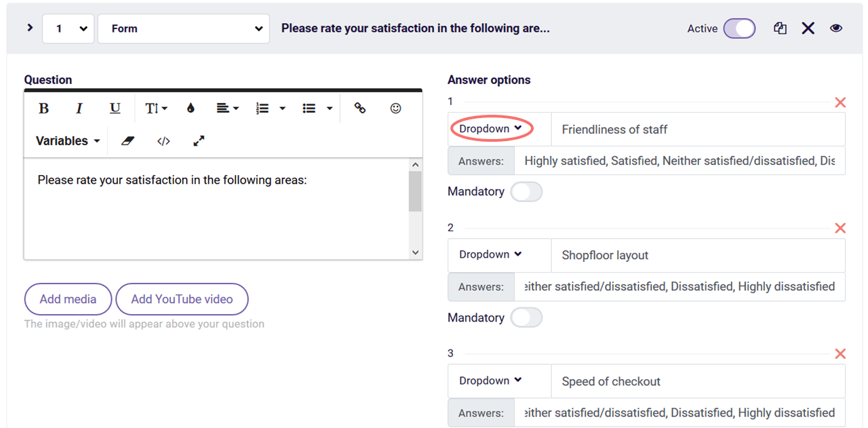This screenshot has height=428, width=868.
Task: Insert a hyperlink into the question
Action: [x=359, y=108]
